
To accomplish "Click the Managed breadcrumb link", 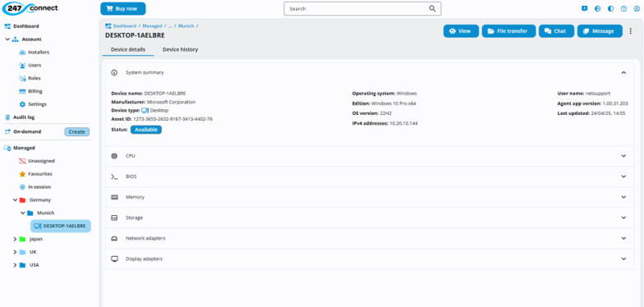I will pyautogui.click(x=152, y=26).
